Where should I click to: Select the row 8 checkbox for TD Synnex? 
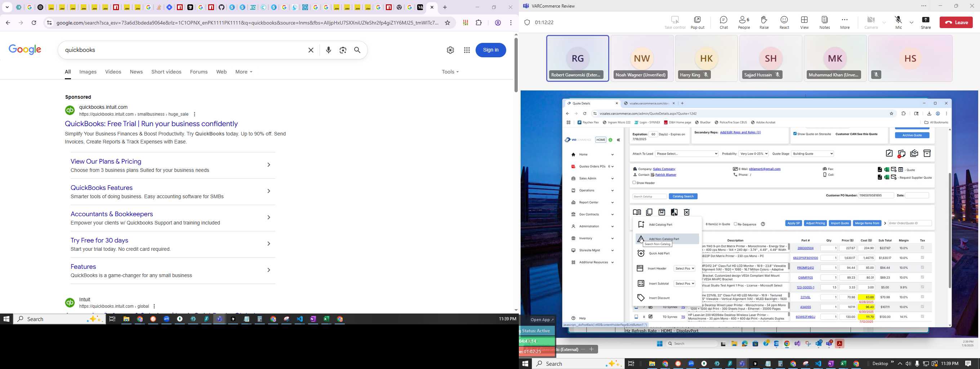636,316
